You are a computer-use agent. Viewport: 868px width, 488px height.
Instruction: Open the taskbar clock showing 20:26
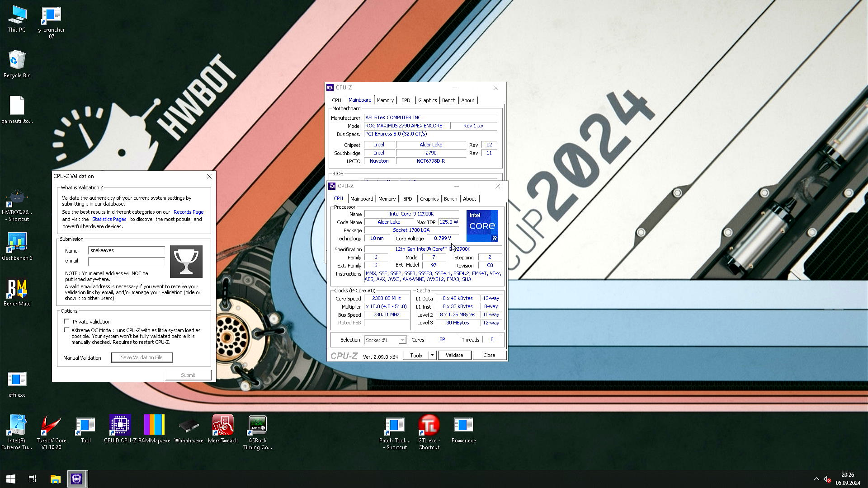pyautogui.click(x=848, y=479)
